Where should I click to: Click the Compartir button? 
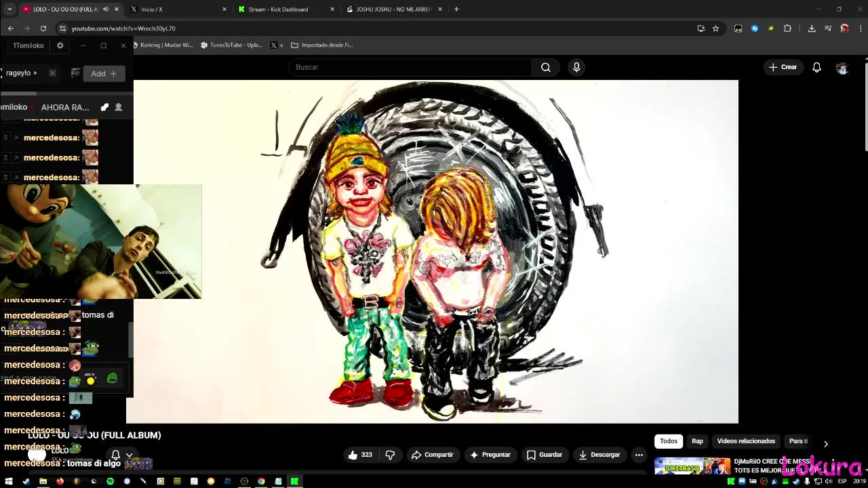point(433,455)
